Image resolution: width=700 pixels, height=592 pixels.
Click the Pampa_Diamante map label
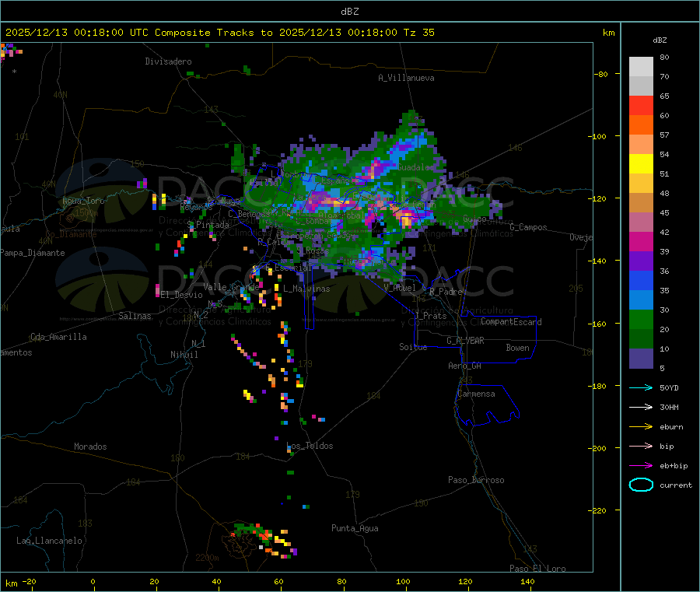33,253
